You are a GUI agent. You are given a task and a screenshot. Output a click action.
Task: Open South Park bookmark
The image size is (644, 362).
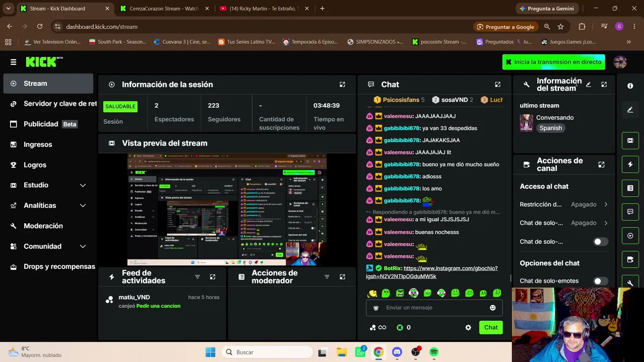(117, 42)
